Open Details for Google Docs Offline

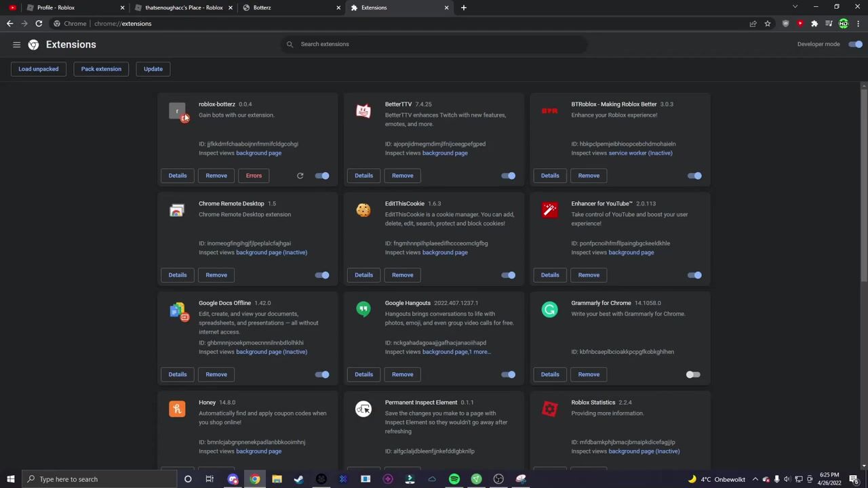pos(177,374)
